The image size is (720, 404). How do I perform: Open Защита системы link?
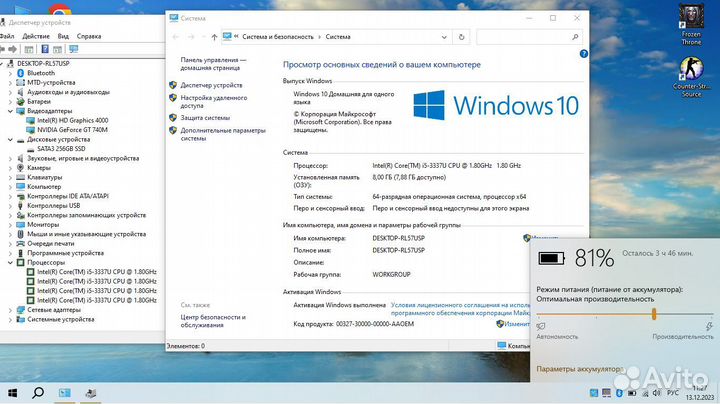click(x=205, y=118)
